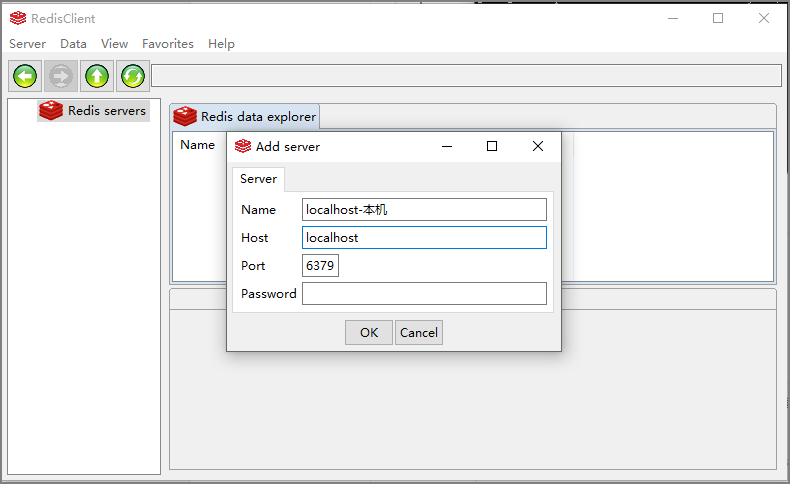Close the RedisClient main window
This screenshot has width=790, height=484.
coord(764,18)
